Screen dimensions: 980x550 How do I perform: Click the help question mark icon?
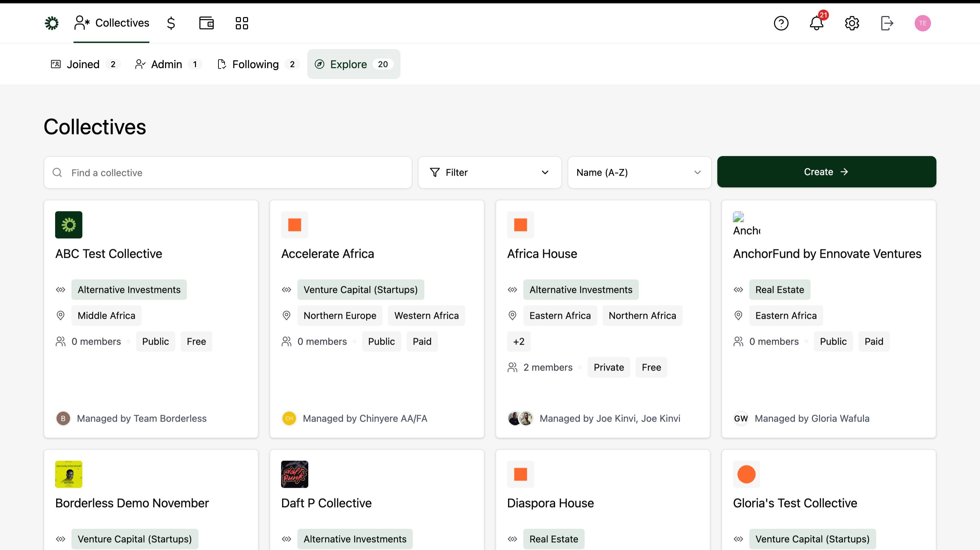click(x=781, y=23)
